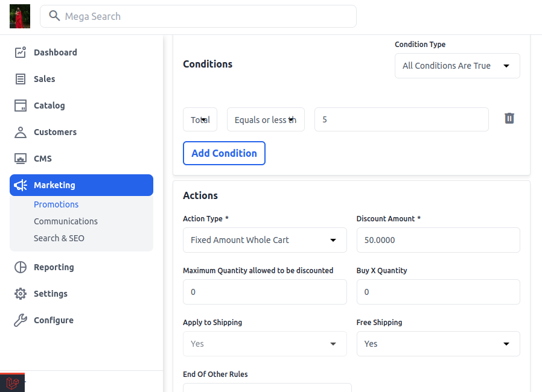Open the Action Type dropdown
The width and height of the screenshot is (542, 392).
tap(265, 240)
